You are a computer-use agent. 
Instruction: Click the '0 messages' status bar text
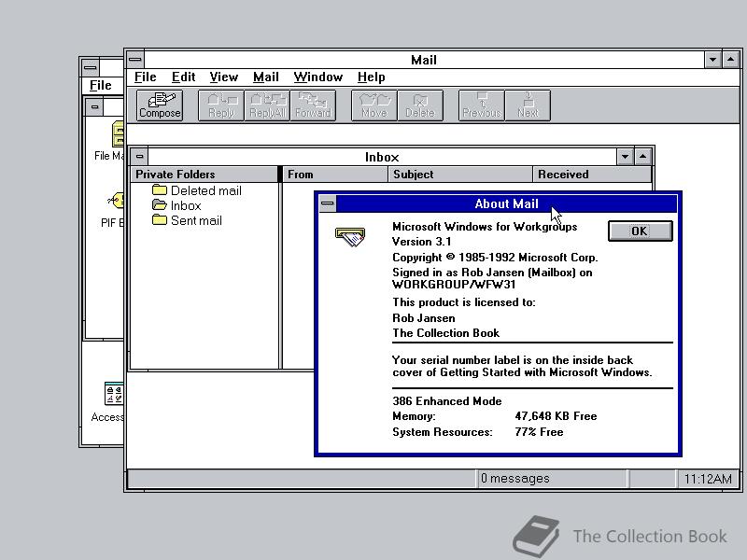coord(515,478)
